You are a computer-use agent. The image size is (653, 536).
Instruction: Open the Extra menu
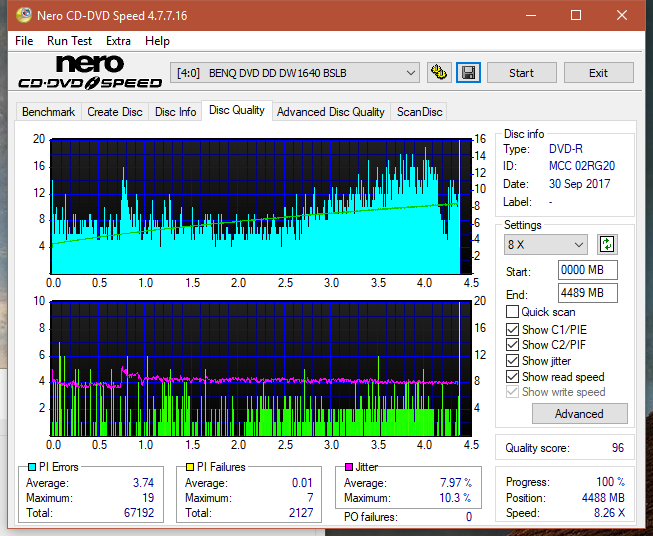point(118,41)
